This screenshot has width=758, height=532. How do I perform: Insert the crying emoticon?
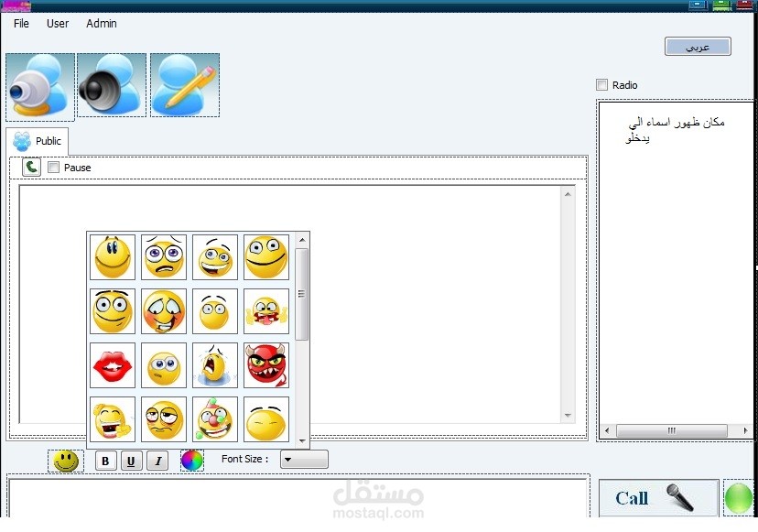[214, 365]
